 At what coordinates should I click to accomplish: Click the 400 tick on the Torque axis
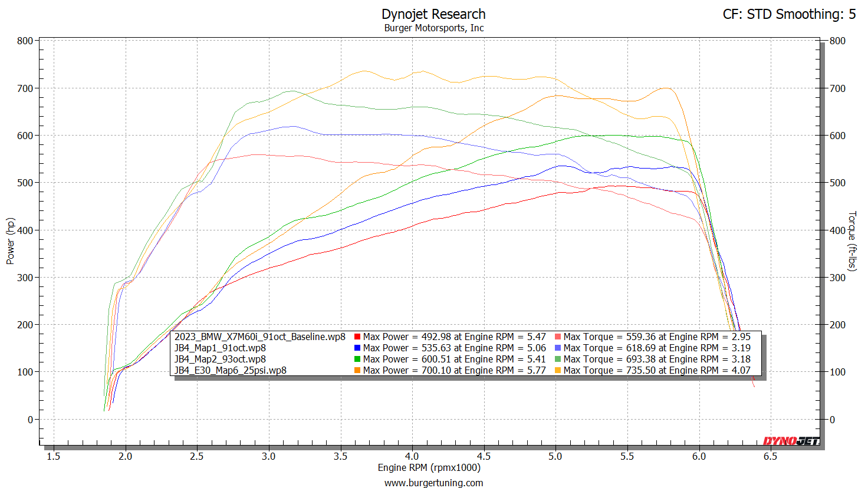(x=837, y=230)
